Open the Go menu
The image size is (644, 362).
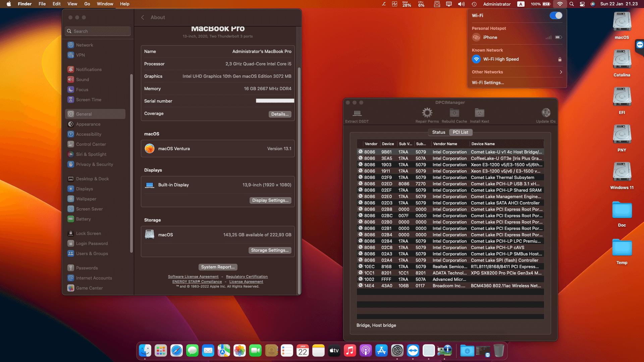87,4
